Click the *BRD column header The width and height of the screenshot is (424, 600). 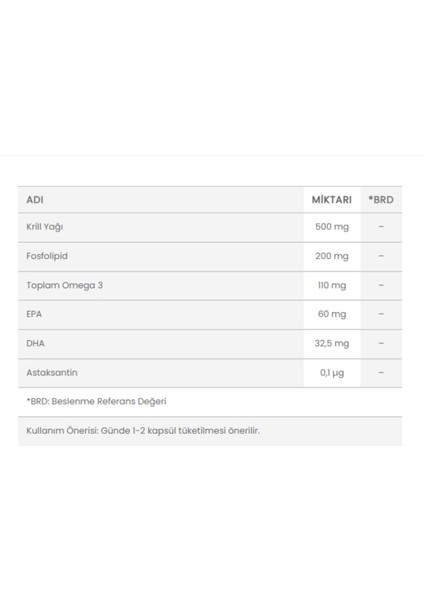(381, 200)
